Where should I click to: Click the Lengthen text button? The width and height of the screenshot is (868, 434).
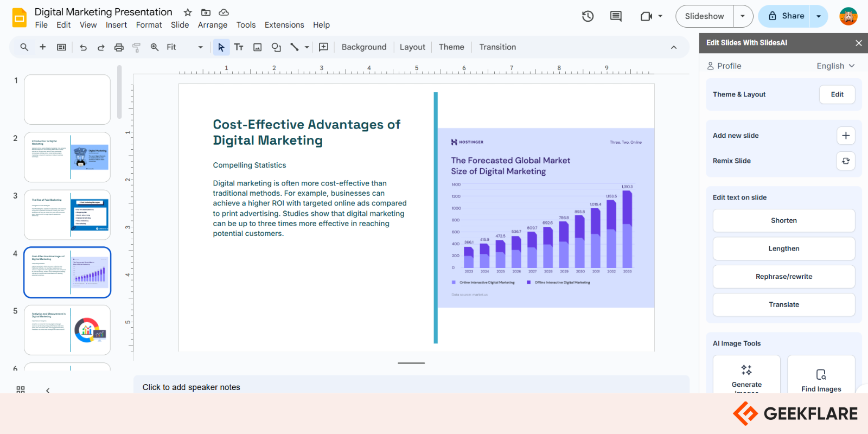tap(784, 248)
